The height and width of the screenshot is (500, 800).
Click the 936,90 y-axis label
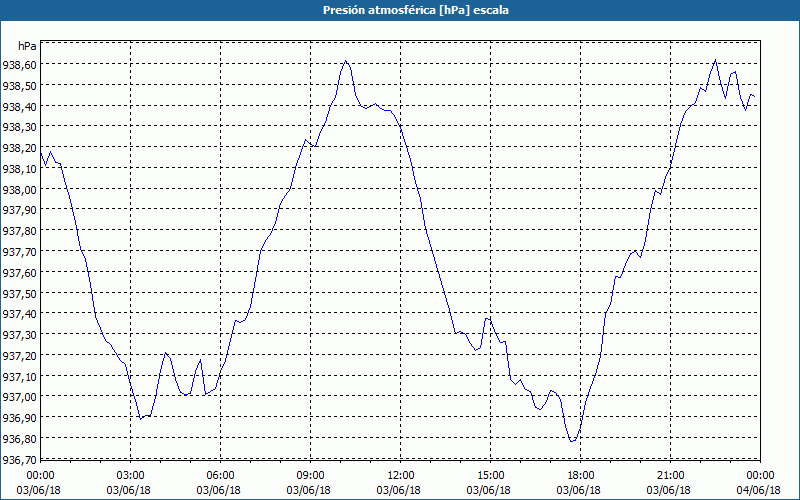coord(19,418)
